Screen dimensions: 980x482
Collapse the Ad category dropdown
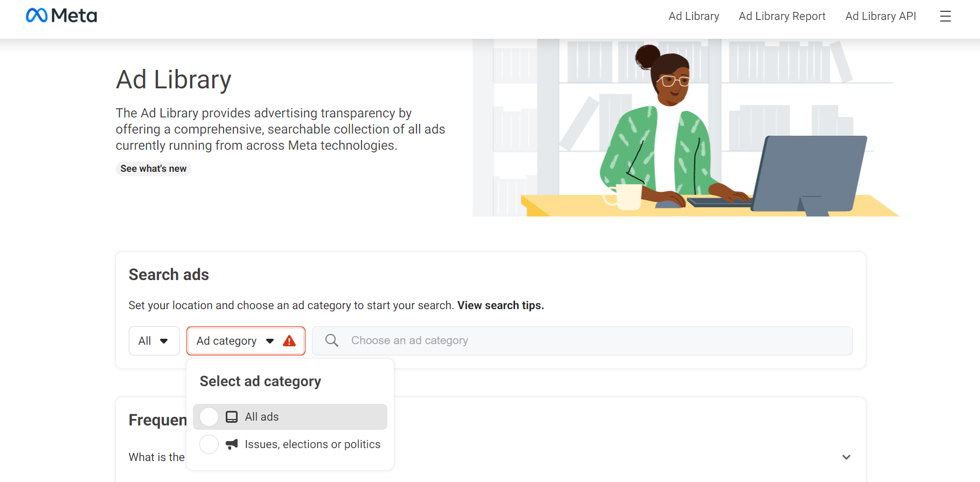227,341
